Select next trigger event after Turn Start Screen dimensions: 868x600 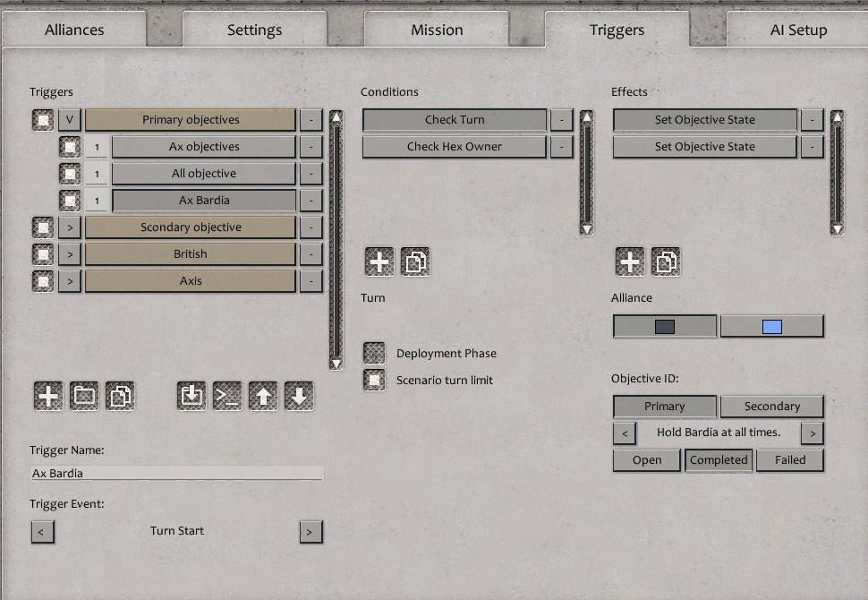point(311,532)
